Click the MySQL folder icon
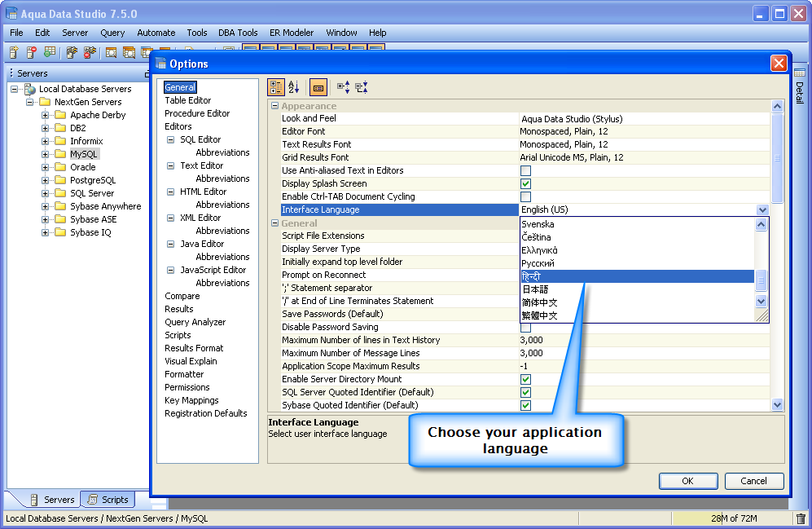 coord(60,154)
